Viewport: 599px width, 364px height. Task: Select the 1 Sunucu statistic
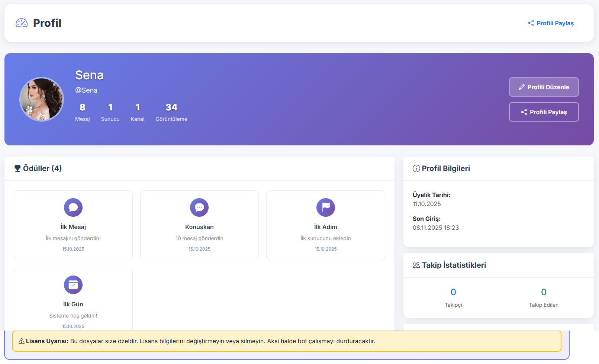tap(110, 112)
